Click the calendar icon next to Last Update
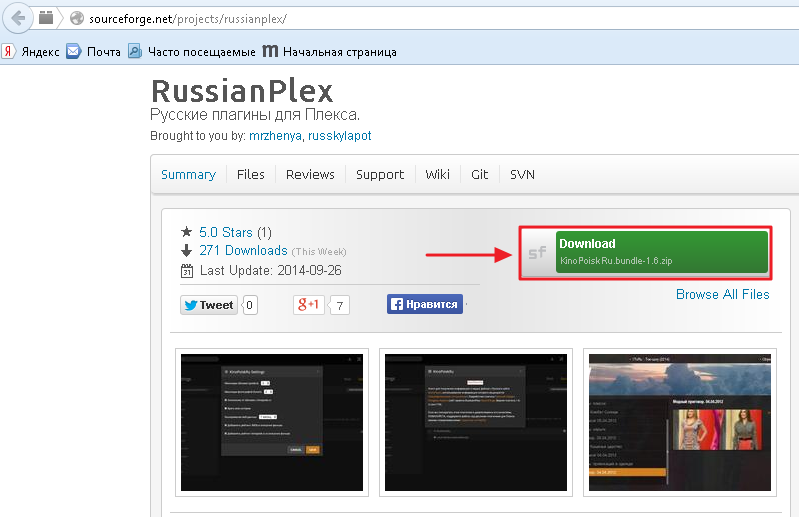 [x=187, y=270]
